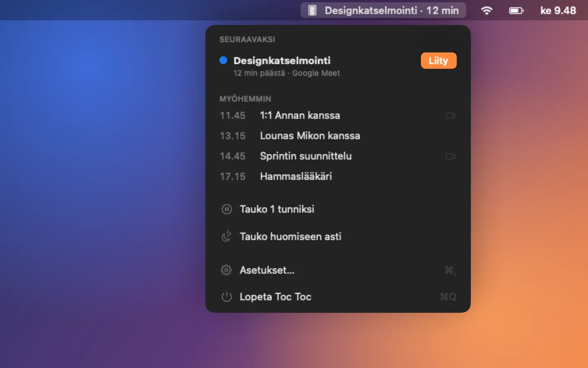588x368 pixels.
Task: Open the battery status menu
Action: click(x=516, y=11)
